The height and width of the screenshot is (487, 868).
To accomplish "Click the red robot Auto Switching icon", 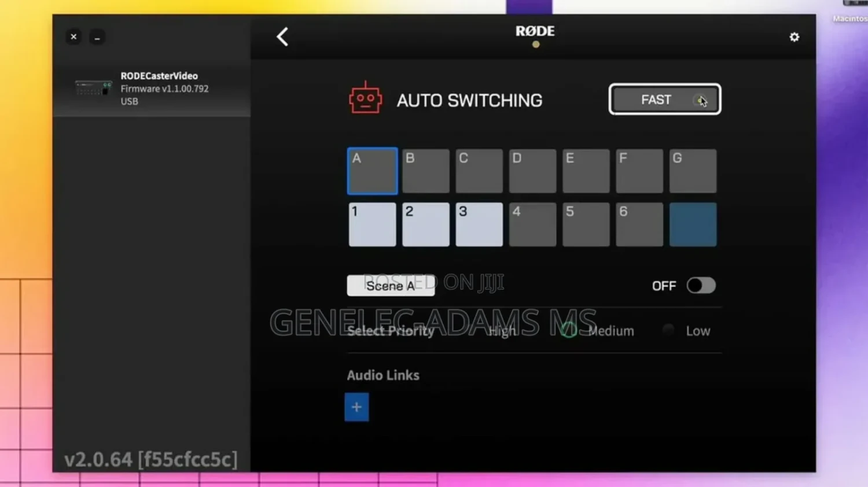I will pyautogui.click(x=365, y=98).
